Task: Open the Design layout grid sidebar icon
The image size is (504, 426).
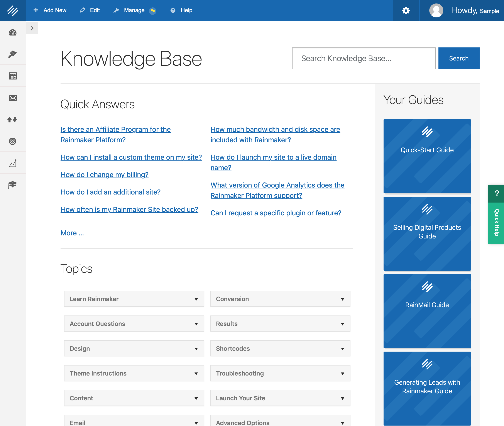Action: pos(13,76)
